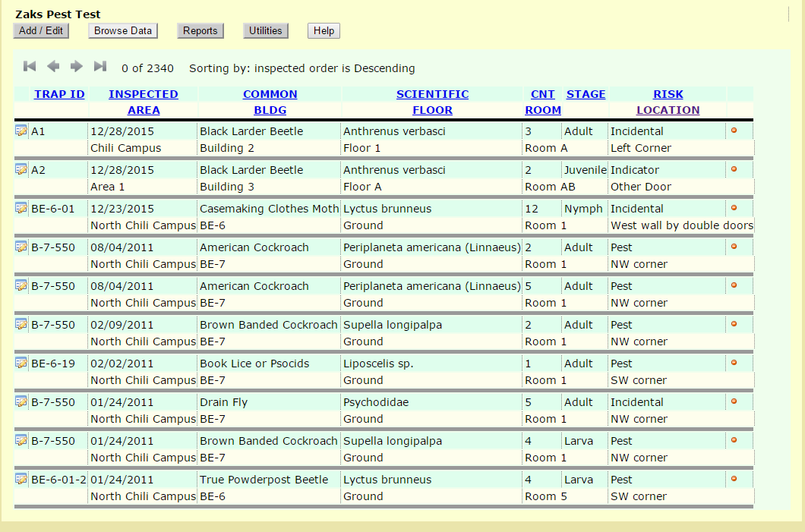This screenshot has width=805, height=532.
Task: Select the "Floor A" cell
Action: [362, 187]
